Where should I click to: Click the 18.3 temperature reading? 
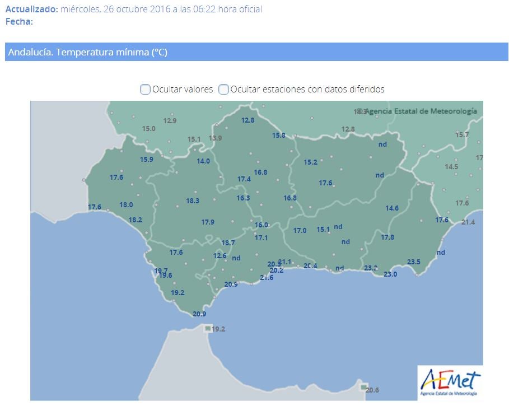[x=193, y=201]
